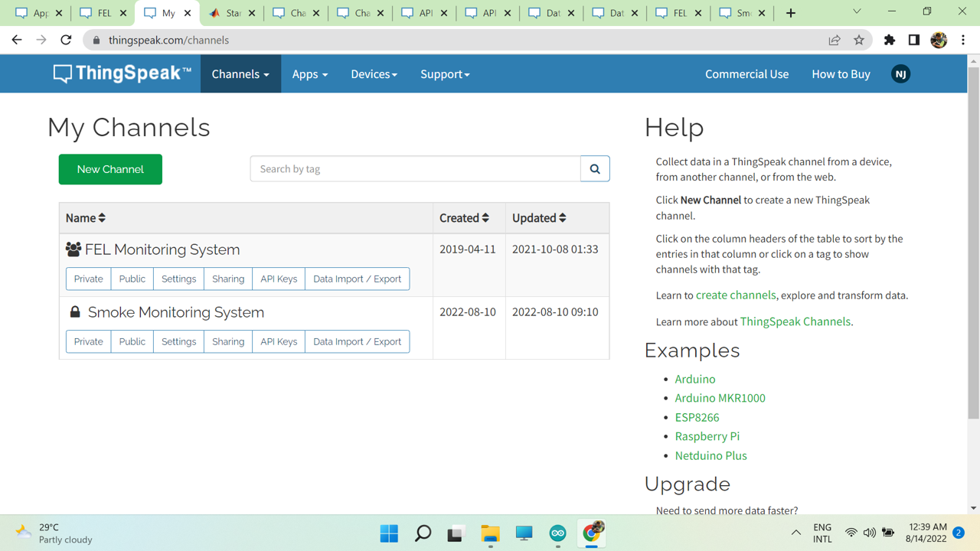Reload the current page

click(66, 40)
